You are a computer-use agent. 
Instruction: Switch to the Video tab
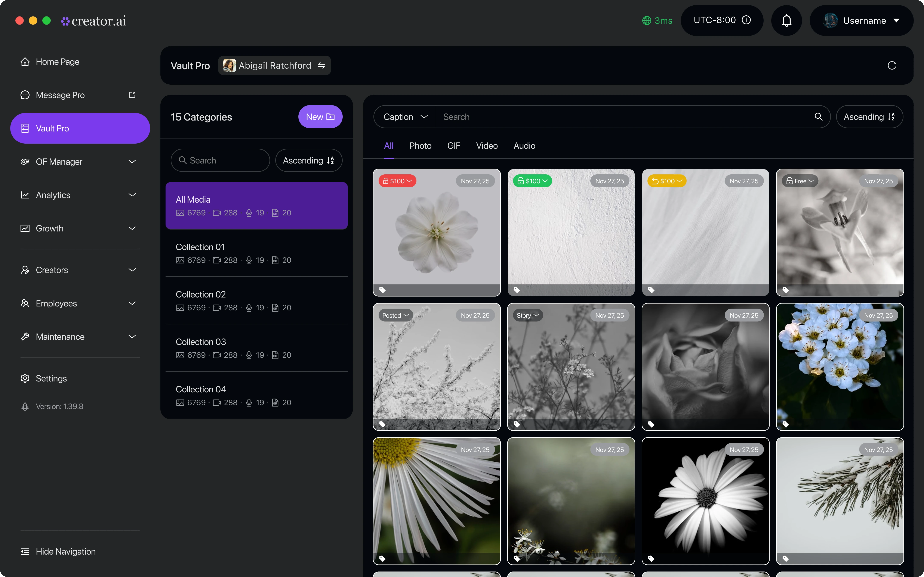(487, 146)
